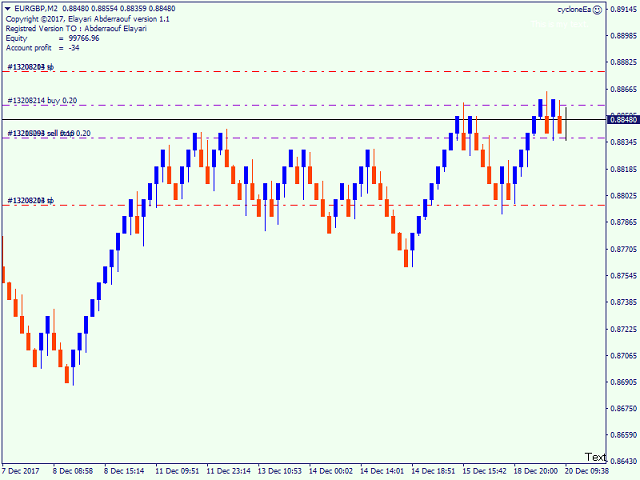Click the 0.86750 price scale value
Image resolution: width=640 pixels, height=480 pixels.
(x=624, y=409)
